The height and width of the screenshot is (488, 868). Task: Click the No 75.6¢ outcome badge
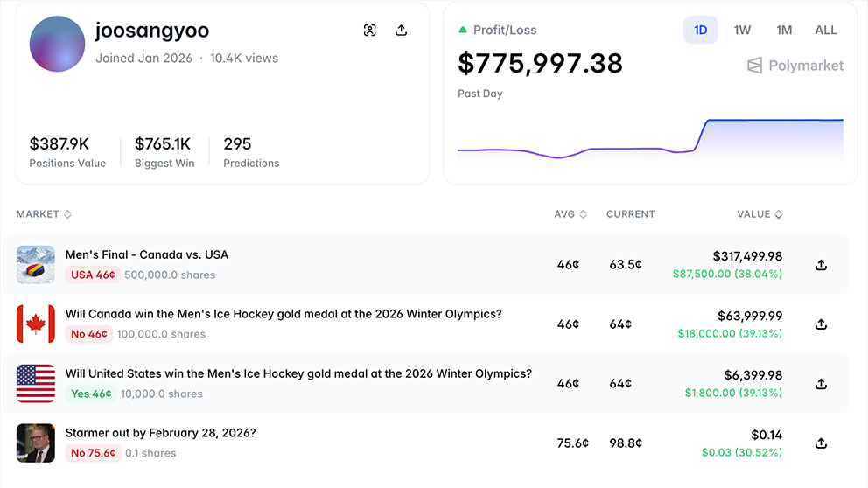pyautogui.click(x=93, y=453)
